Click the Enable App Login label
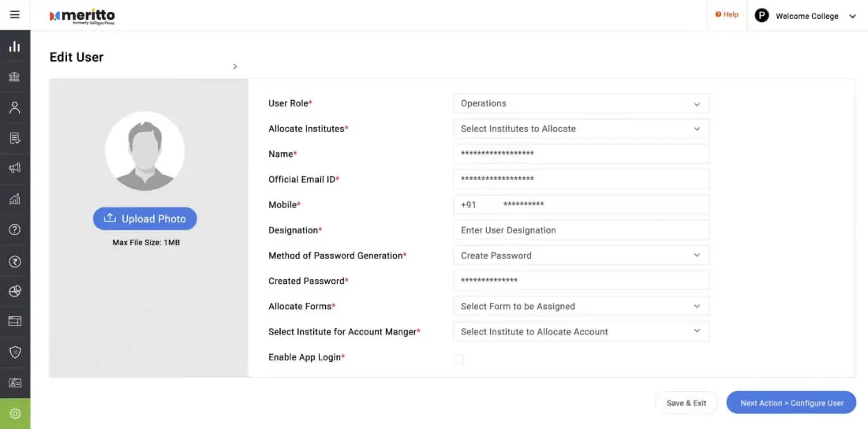 click(x=305, y=357)
